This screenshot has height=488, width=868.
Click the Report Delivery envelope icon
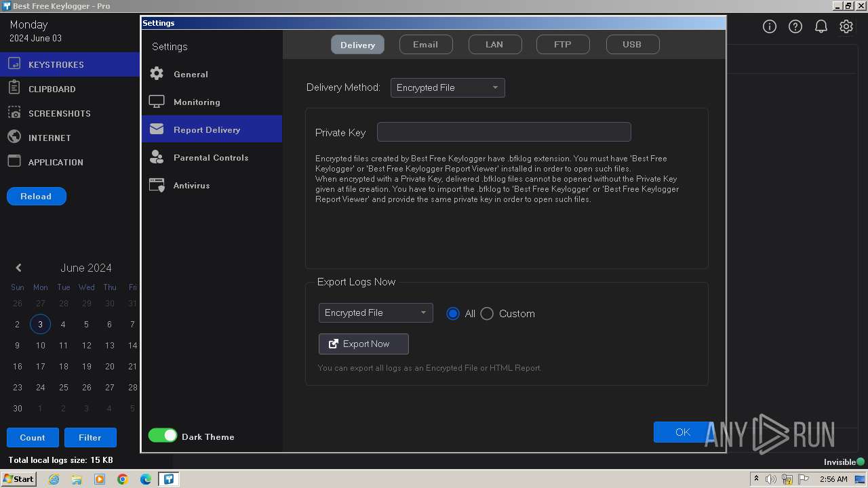(x=157, y=129)
